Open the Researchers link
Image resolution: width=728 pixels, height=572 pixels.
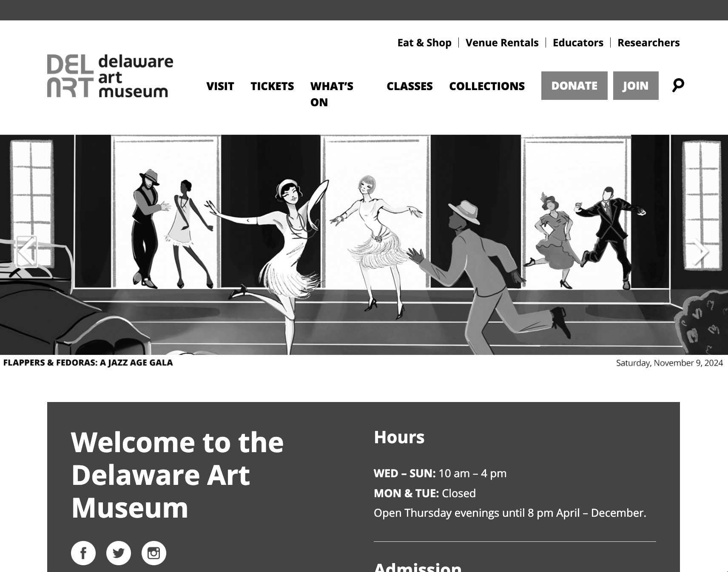tap(648, 43)
